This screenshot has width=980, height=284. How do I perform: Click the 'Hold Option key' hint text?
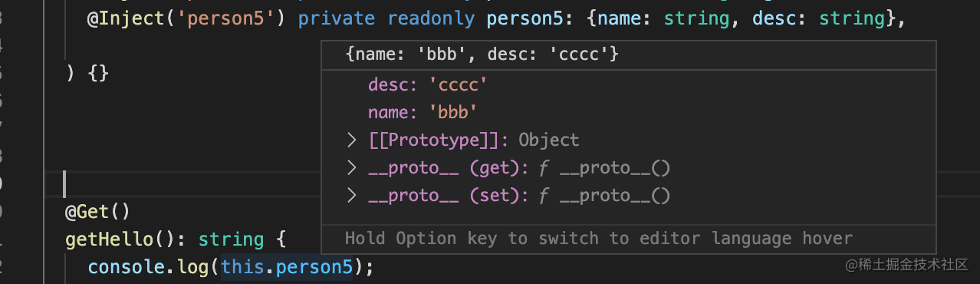tap(599, 239)
